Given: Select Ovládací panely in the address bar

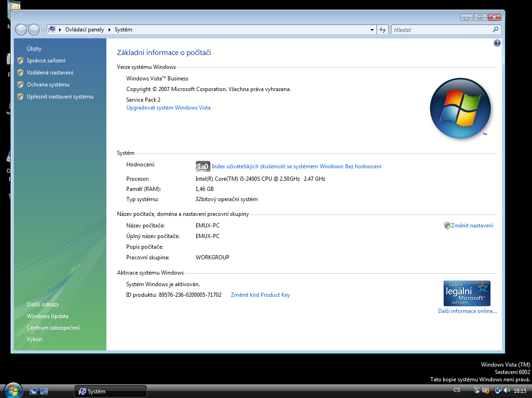Looking at the screenshot, I should click(x=85, y=30).
